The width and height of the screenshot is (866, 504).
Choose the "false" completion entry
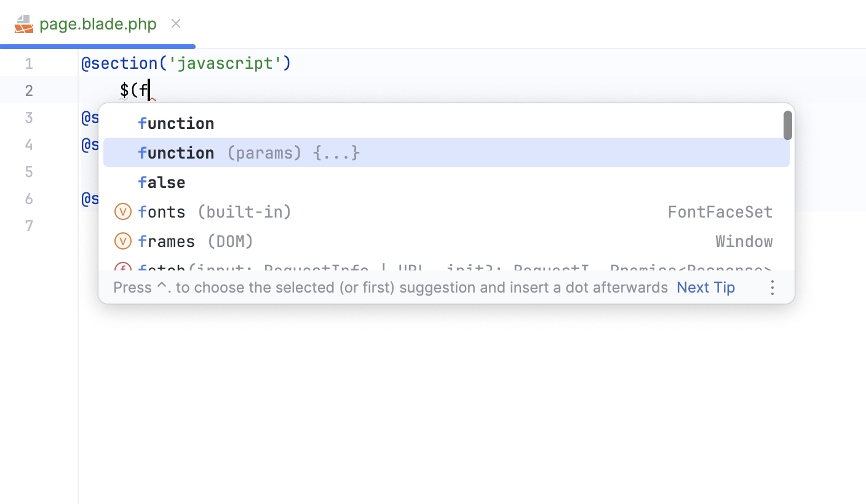click(162, 182)
